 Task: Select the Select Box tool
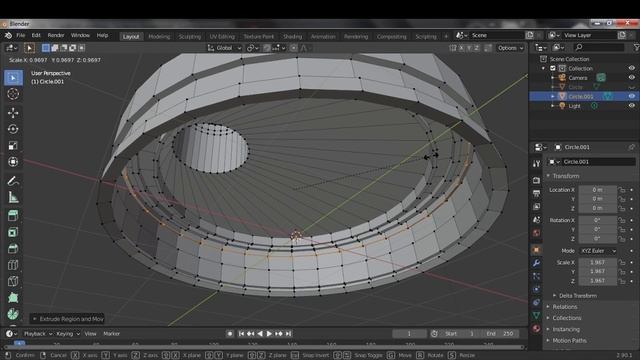[x=13, y=78]
